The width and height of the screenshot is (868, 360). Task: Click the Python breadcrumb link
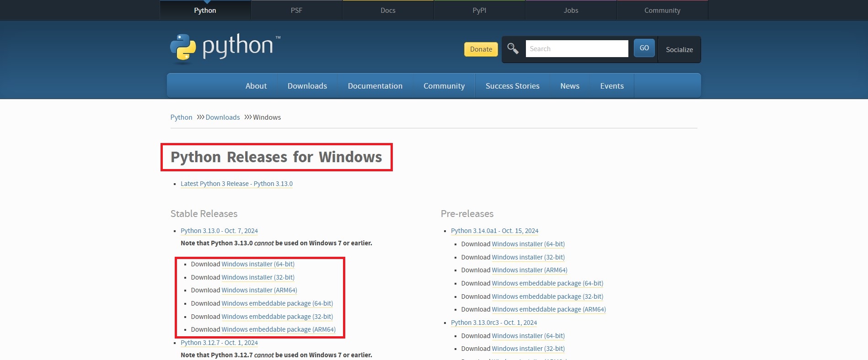pos(181,117)
